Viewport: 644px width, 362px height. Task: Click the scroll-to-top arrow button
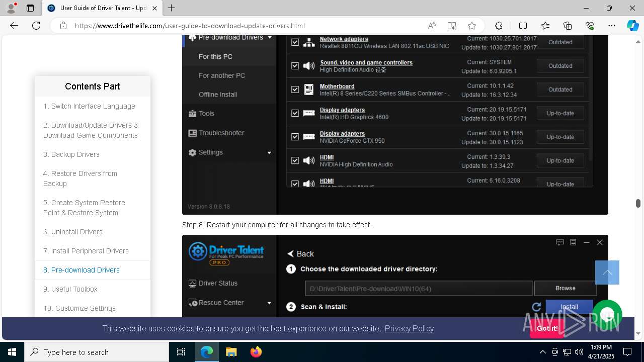point(607,273)
